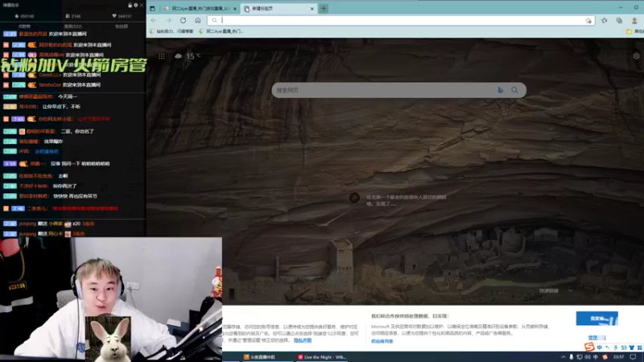Open the Favorites list icon in toolbar
This screenshot has width=644, height=362.
(x=605, y=21)
